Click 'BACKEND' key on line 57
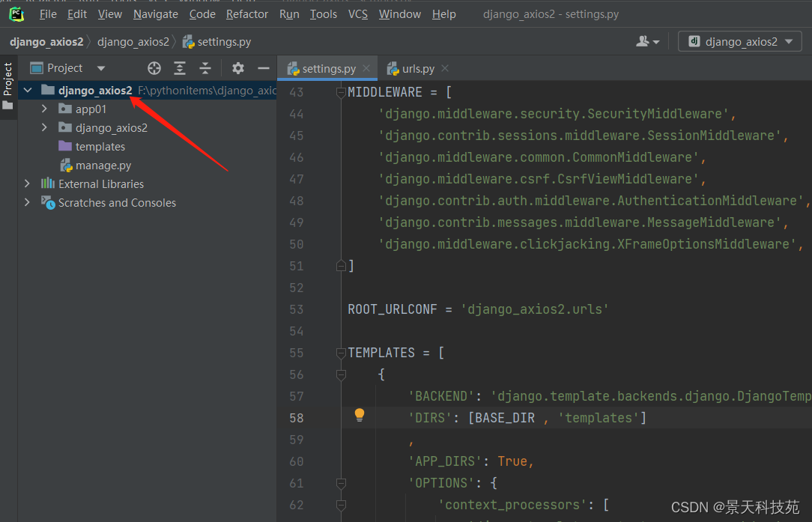Image resolution: width=812 pixels, height=522 pixels. click(441, 396)
